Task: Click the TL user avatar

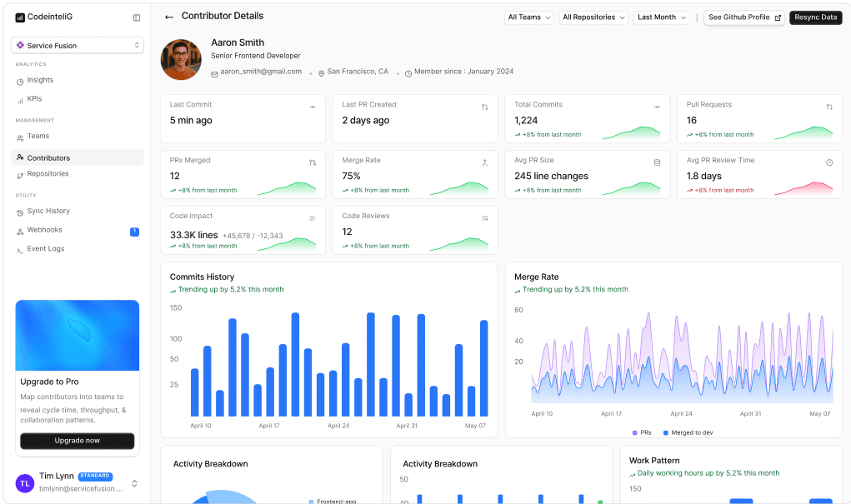Action: [25, 483]
